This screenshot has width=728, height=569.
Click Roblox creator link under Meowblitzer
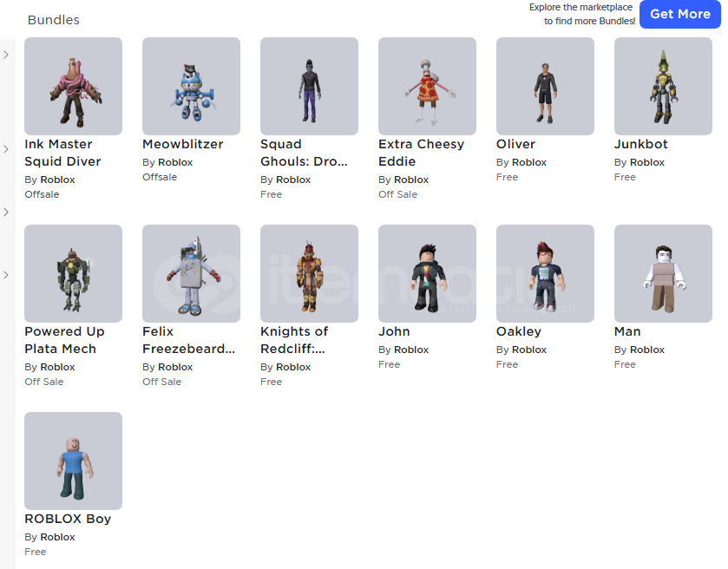[x=175, y=162]
